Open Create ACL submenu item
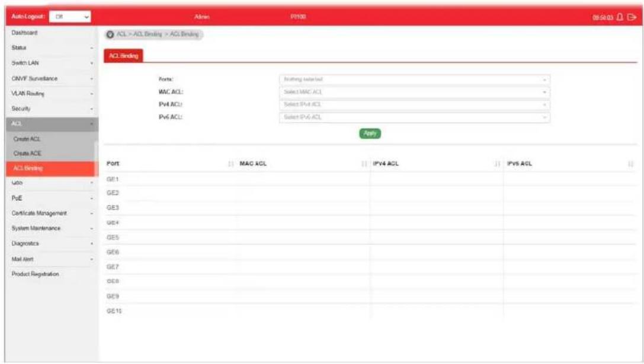The image size is (644, 364). (x=27, y=139)
